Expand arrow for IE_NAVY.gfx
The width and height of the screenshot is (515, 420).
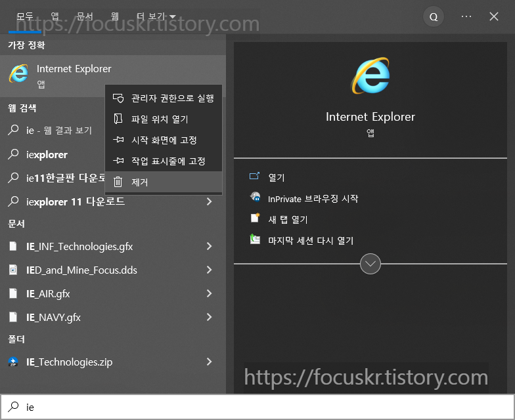[x=209, y=317]
